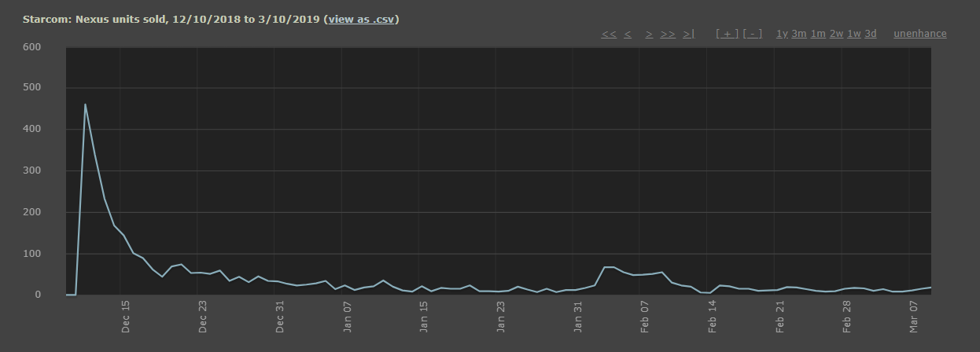Zoom out using the [ - ] control
980x352 pixels.
click(753, 34)
